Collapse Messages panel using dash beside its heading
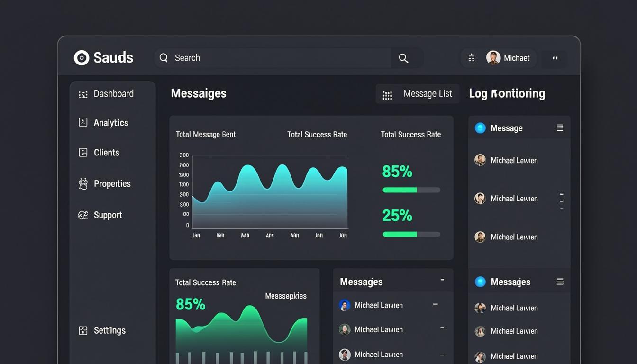Viewport: 637px width, 364px height. click(442, 280)
